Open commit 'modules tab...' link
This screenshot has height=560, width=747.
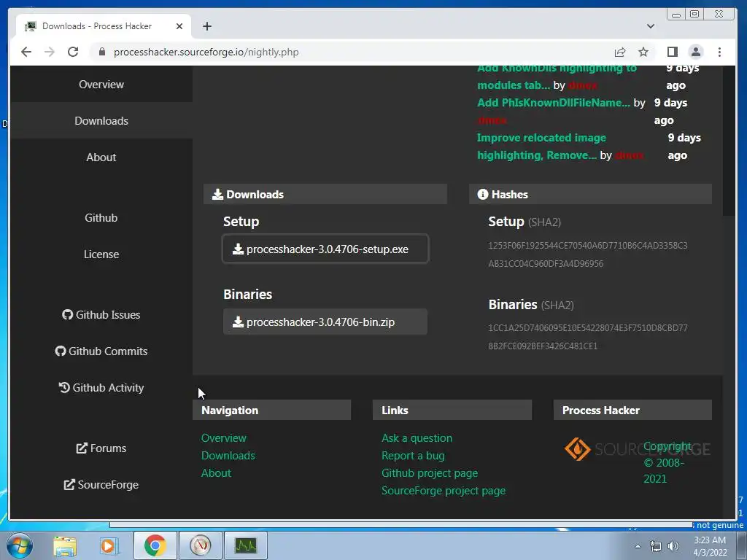pos(514,85)
